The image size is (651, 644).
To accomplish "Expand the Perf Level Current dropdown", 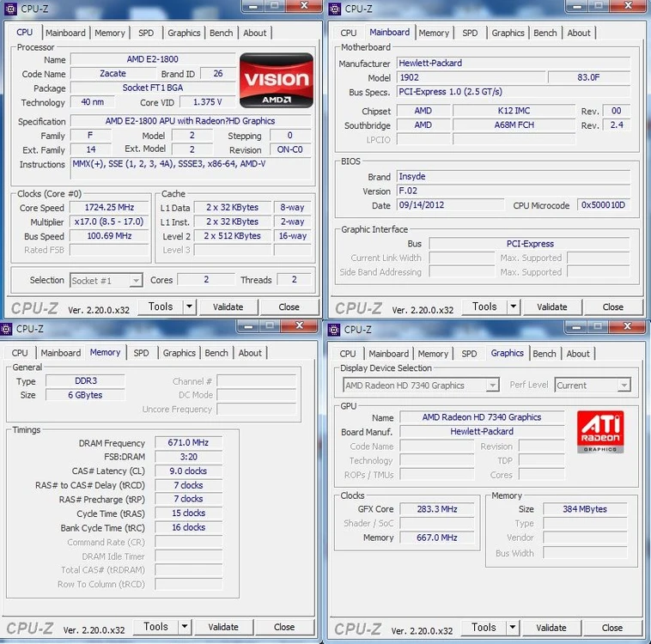I will click(624, 386).
